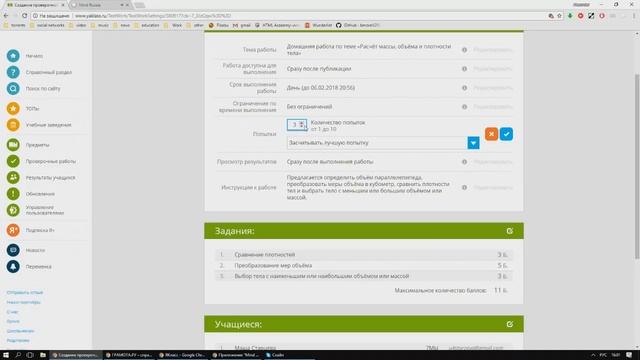Click Редактировать link for Тема работы
The width and height of the screenshot is (640, 360).
[493, 50]
